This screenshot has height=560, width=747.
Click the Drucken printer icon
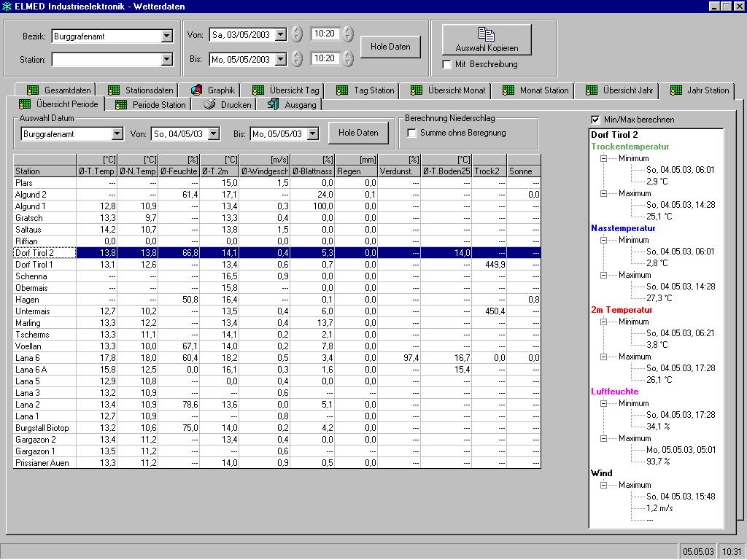(x=209, y=104)
